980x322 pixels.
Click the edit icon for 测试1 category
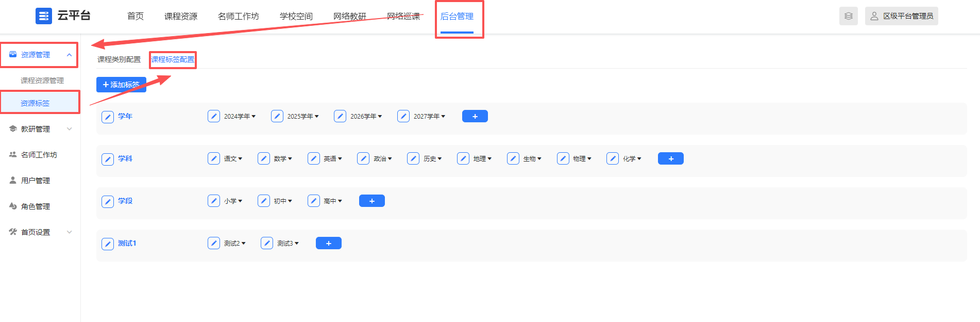(x=107, y=244)
